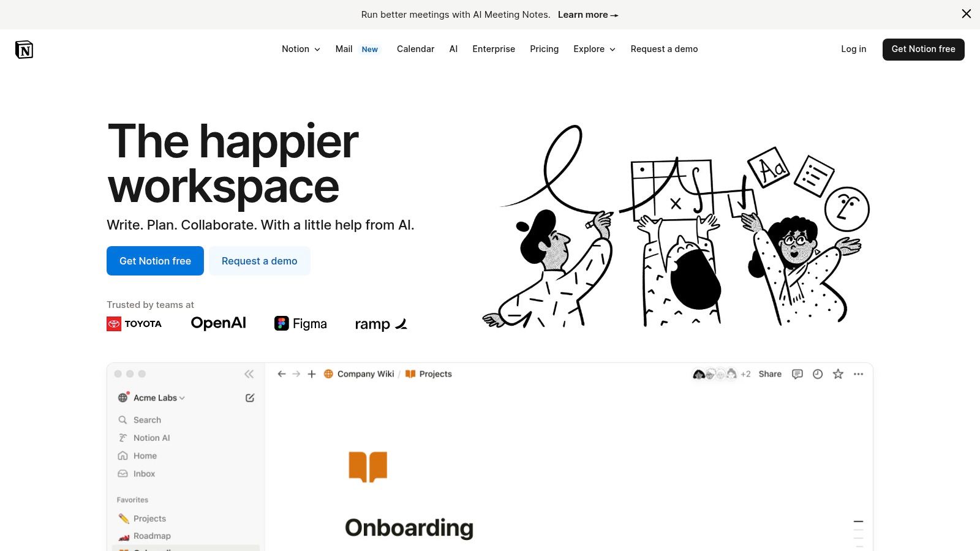Click the ramp logo
The height and width of the screenshot is (551, 980).
click(381, 324)
